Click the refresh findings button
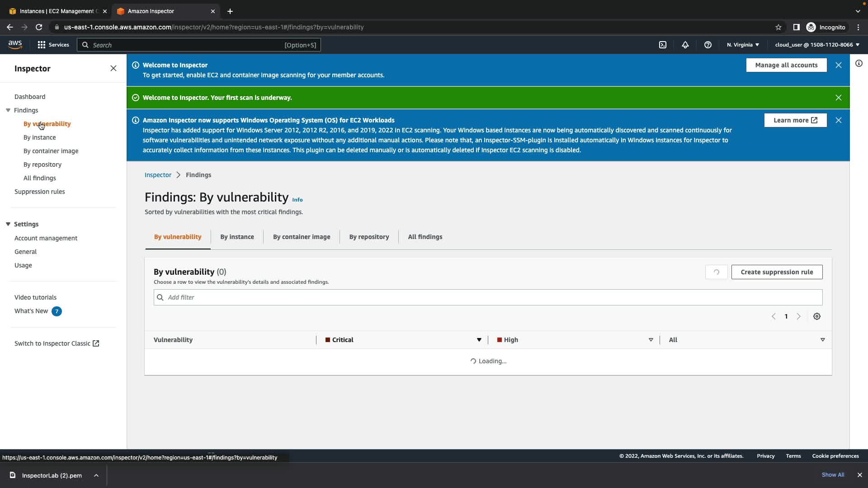This screenshot has width=868, height=488. pyautogui.click(x=716, y=272)
